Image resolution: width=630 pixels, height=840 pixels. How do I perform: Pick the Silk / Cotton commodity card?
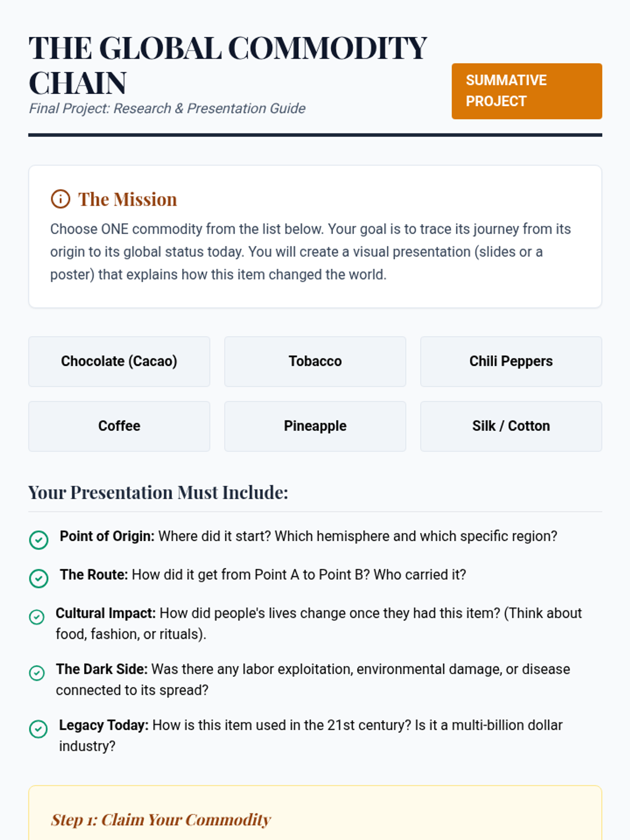pos(511,426)
